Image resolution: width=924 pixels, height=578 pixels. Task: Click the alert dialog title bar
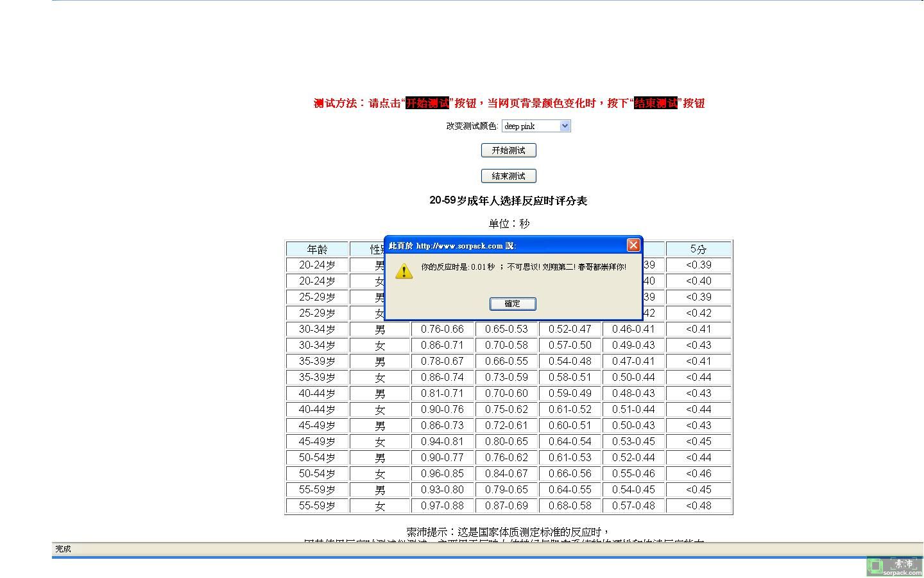tap(501, 245)
